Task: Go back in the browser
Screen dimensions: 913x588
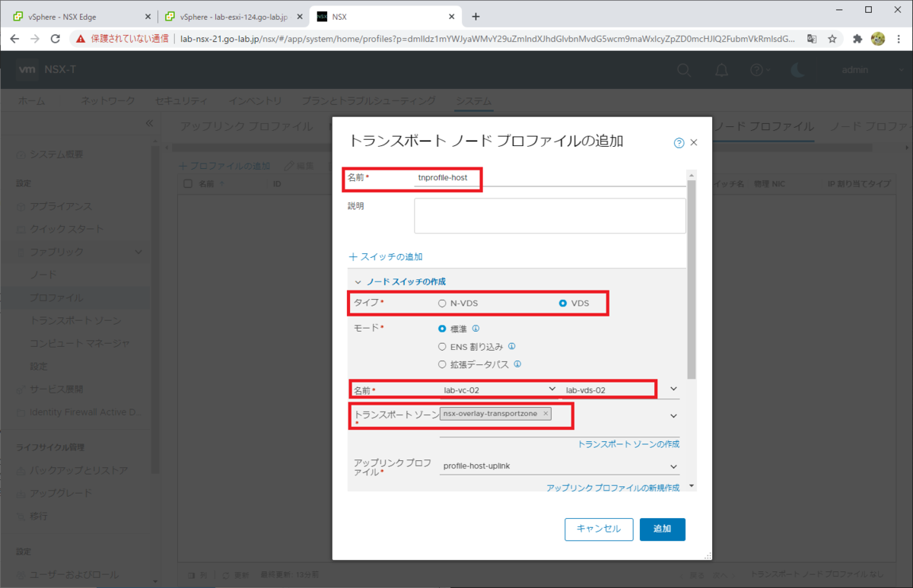Action: pos(14,38)
